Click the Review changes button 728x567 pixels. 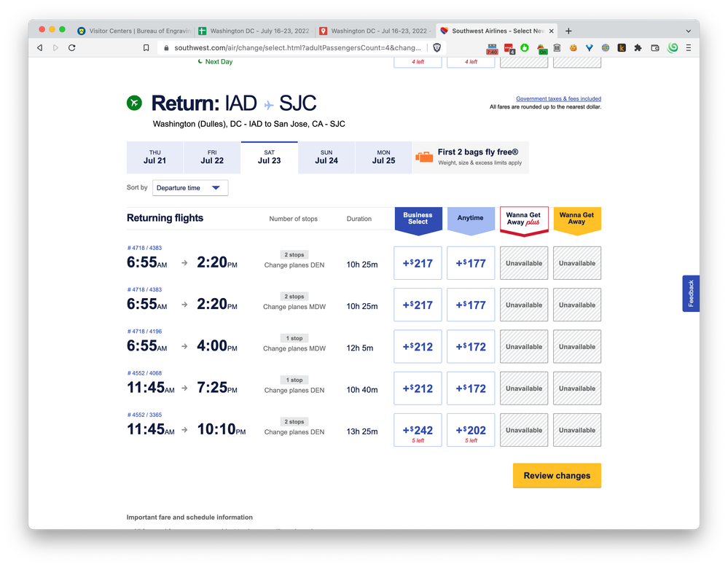click(x=557, y=475)
